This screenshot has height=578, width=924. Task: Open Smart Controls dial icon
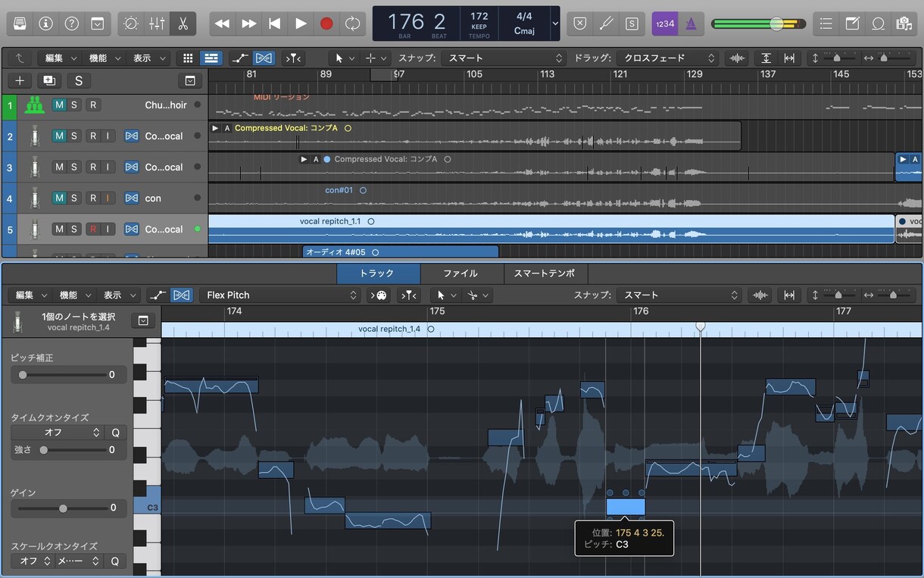tap(131, 23)
